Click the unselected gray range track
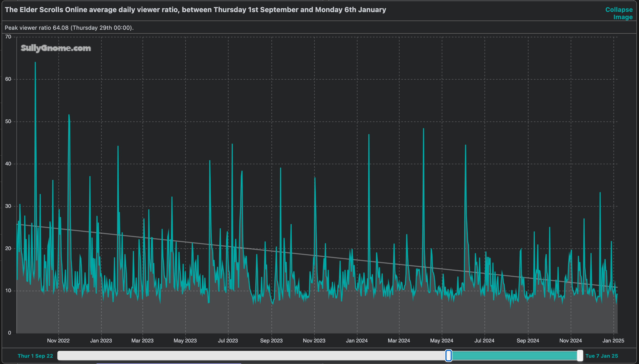Image resolution: width=639 pixels, height=364 pixels. (251, 356)
